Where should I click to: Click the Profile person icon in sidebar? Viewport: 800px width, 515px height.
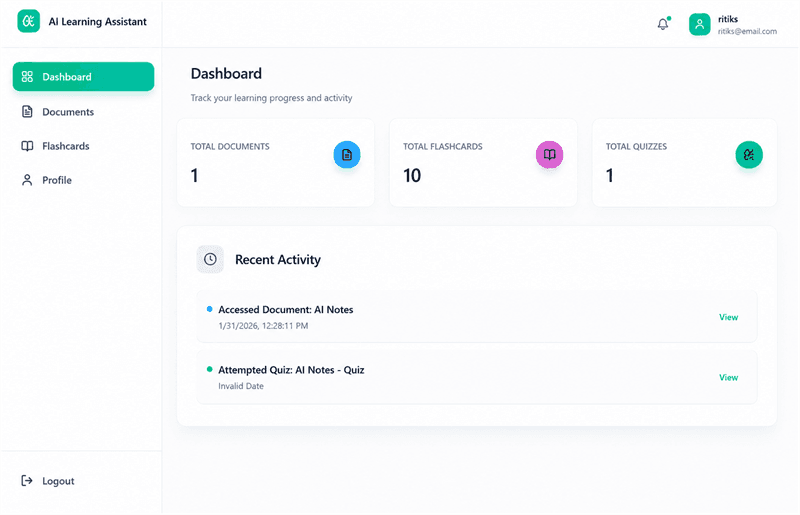click(27, 180)
